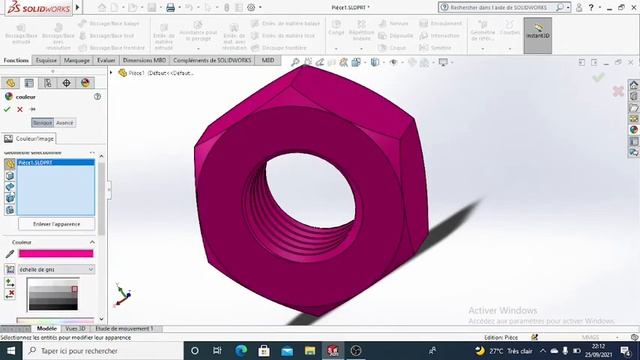
Task: Open the ConfigurationManager tab icon
Action: 48,83
